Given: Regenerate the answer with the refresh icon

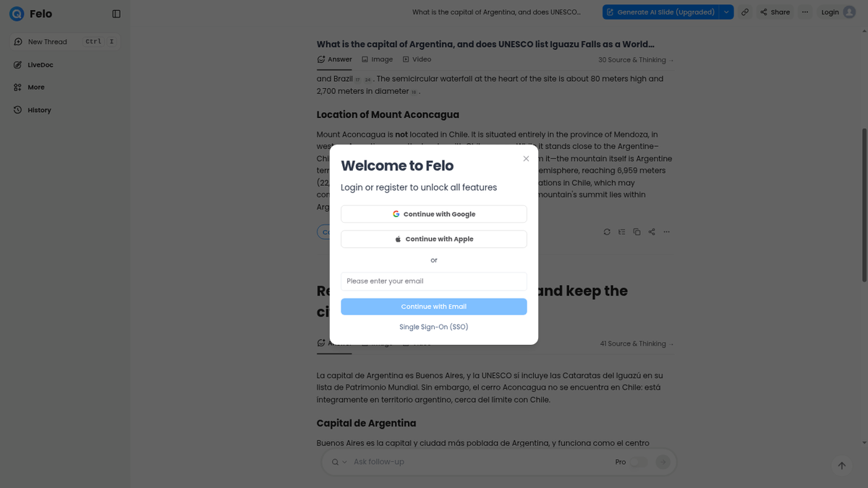Looking at the screenshot, I should pos(607,232).
